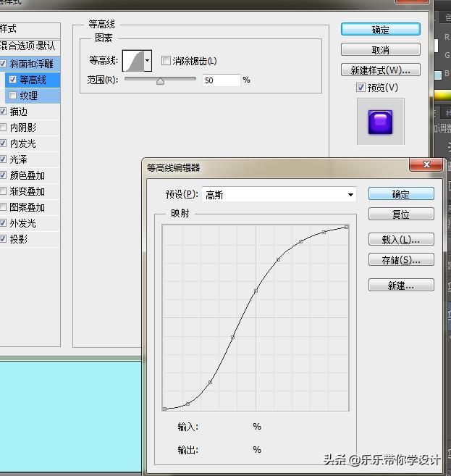Select the 外发光 row label

click(x=22, y=223)
